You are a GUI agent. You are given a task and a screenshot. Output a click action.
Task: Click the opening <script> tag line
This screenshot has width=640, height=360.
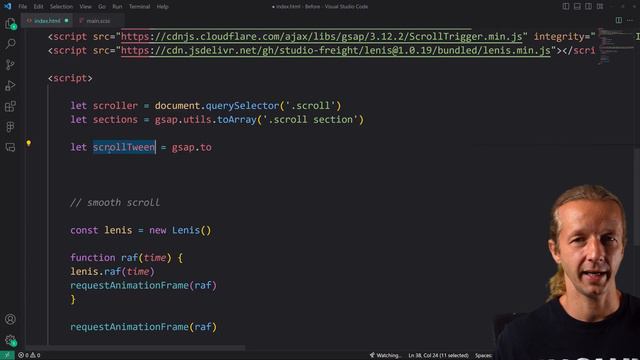70,78
